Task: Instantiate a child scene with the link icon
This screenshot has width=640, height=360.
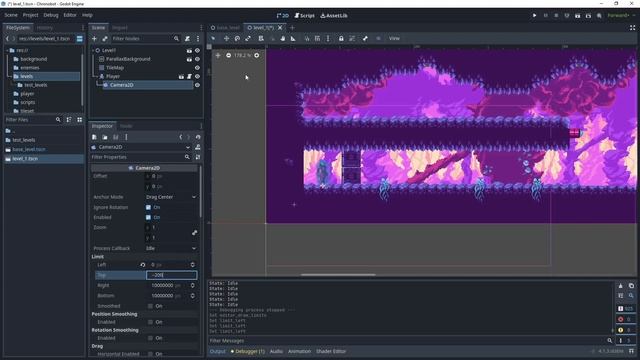Action: tap(104, 38)
